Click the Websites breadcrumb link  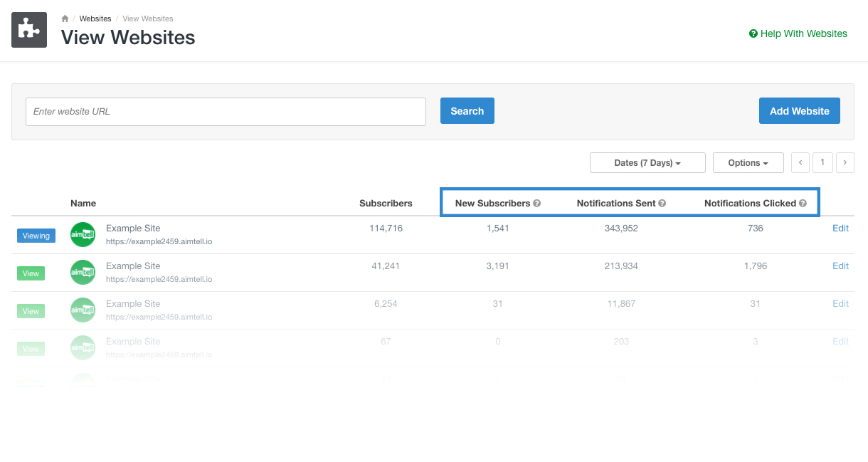(x=95, y=19)
